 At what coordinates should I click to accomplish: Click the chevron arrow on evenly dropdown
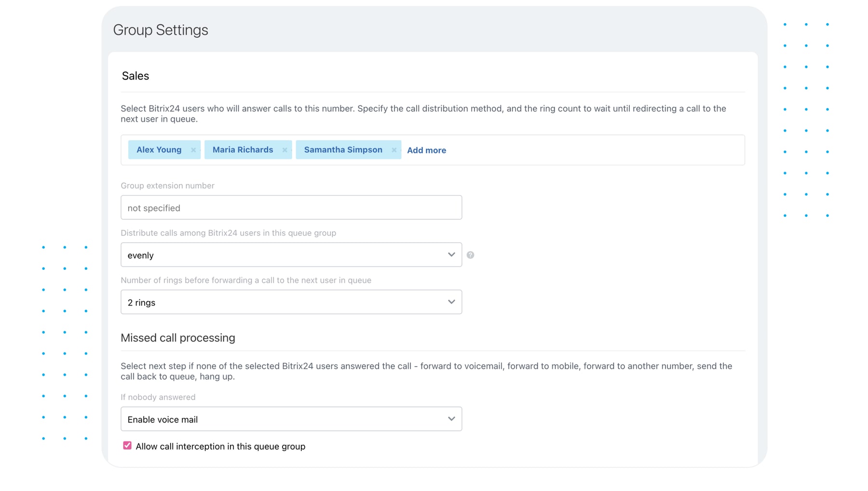451,254
